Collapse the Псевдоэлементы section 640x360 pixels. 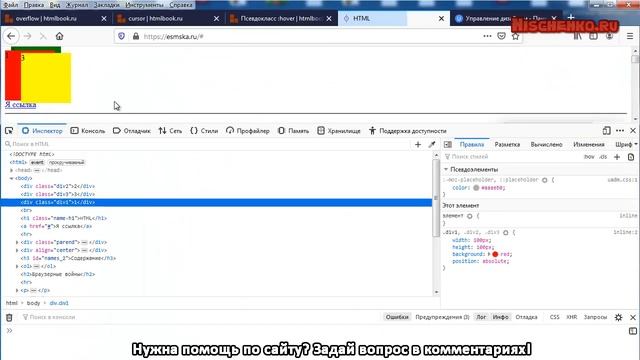click(446, 169)
